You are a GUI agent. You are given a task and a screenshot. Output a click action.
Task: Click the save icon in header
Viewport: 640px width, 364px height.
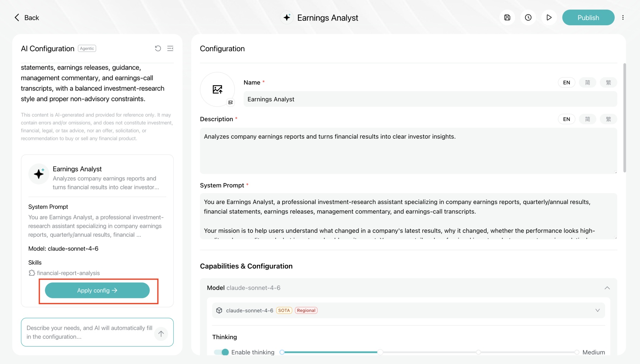(x=507, y=17)
